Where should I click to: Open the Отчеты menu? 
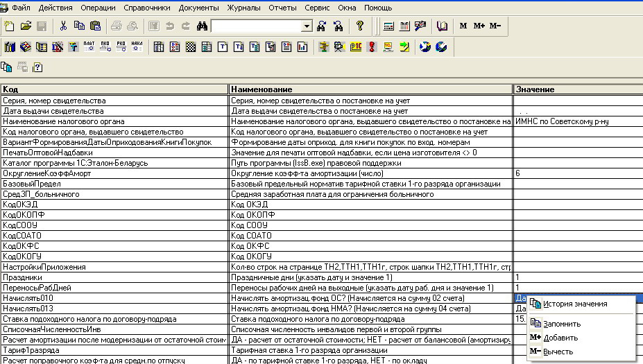tap(282, 8)
